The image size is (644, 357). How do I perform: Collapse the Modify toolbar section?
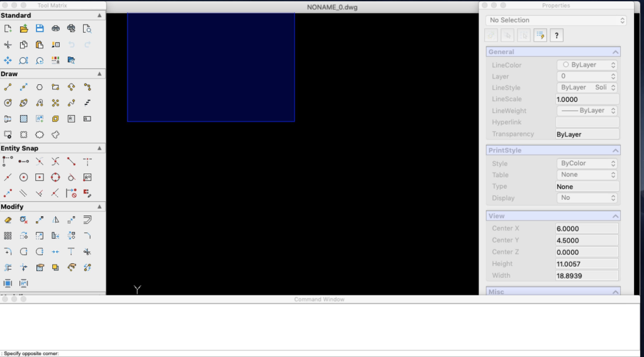click(99, 207)
